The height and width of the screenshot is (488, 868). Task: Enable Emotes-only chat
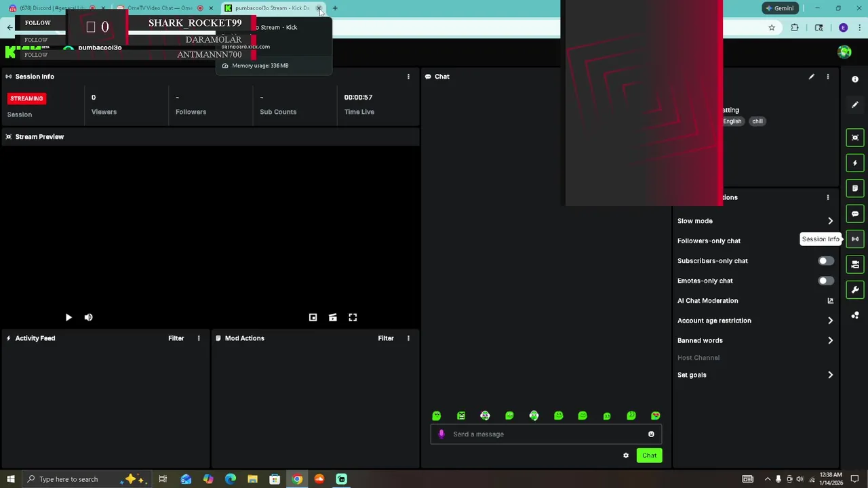825,281
